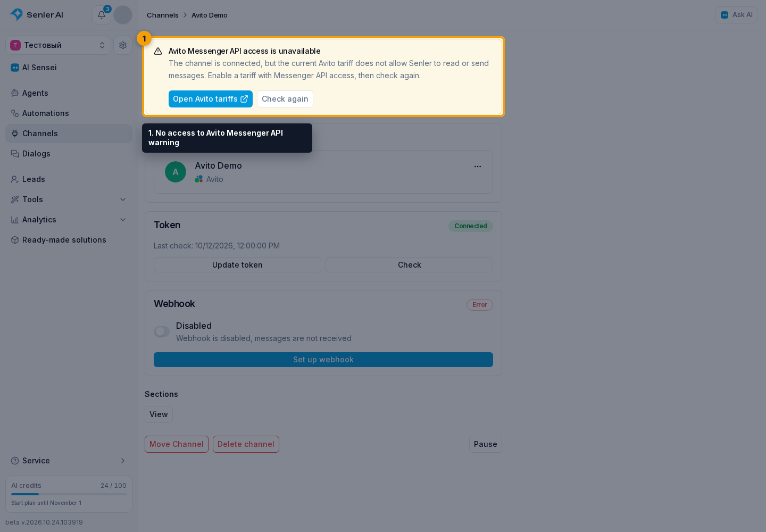Open Ready-made solutions

(69, 240)
